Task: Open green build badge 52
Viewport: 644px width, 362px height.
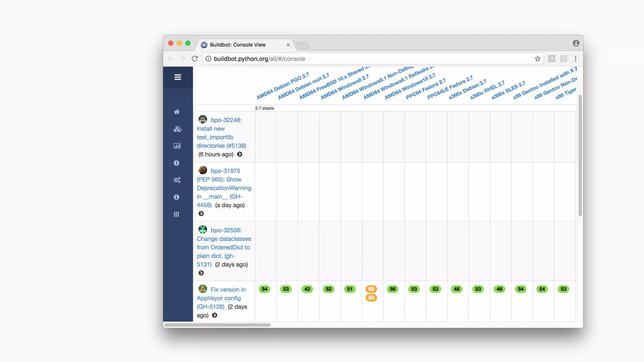Action: coord(329,289)
